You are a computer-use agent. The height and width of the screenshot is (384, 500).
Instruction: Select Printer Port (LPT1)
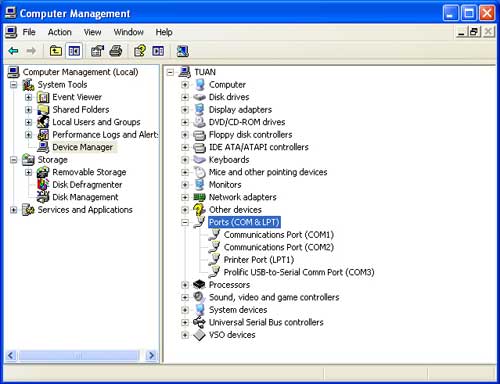259,260
